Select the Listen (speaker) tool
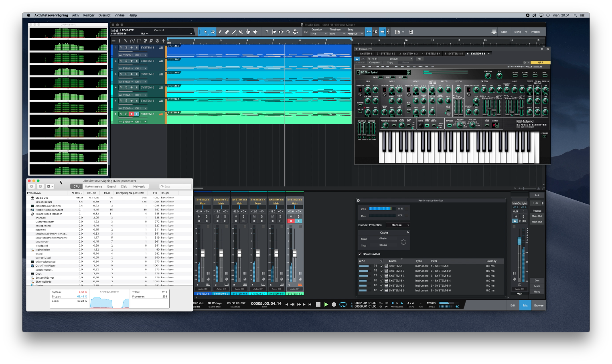612x364 pixels. pyautogui.click(x=255, y=32)
